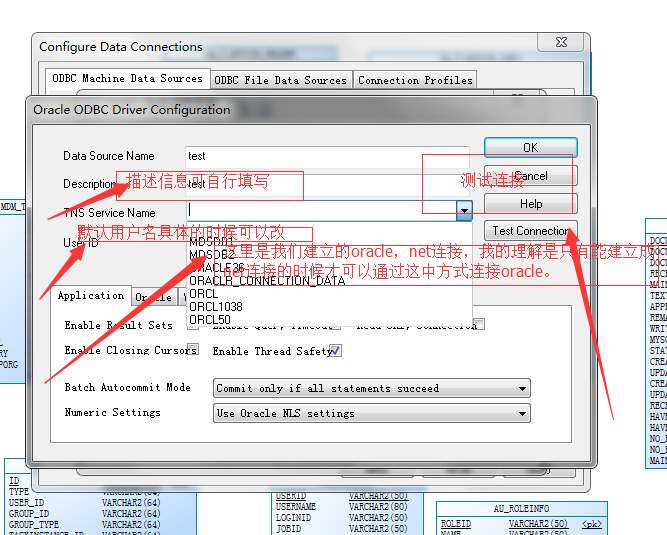Select AU_ROLEINFO table header in diagram
The height and width of the screenshot is (535, 667).
pyautogui.click(x=522, y=509)
